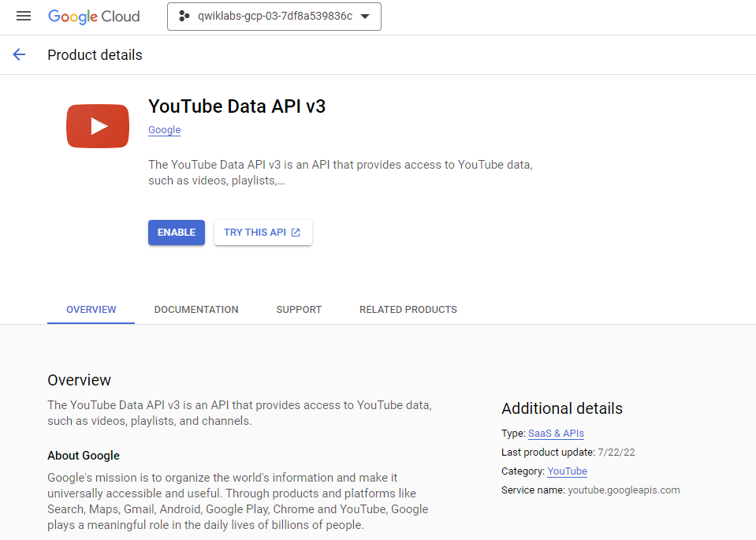Click the project selector hexagon icon
The height and width of the screenshot is (540, 756).
(x=184, y=17)
